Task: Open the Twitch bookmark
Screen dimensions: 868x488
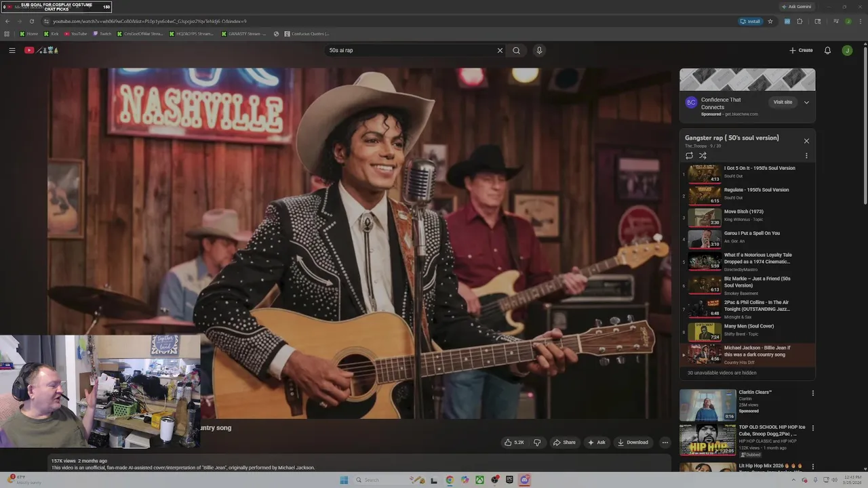Action: pos(102,34)
